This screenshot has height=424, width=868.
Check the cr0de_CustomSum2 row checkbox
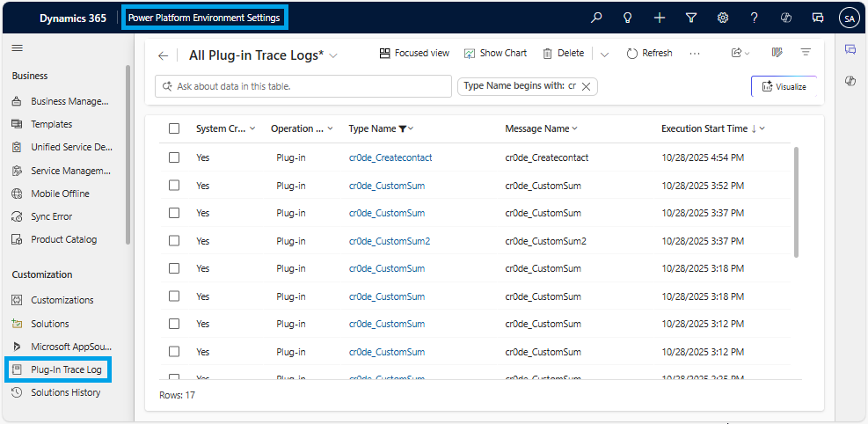[174, 241]
